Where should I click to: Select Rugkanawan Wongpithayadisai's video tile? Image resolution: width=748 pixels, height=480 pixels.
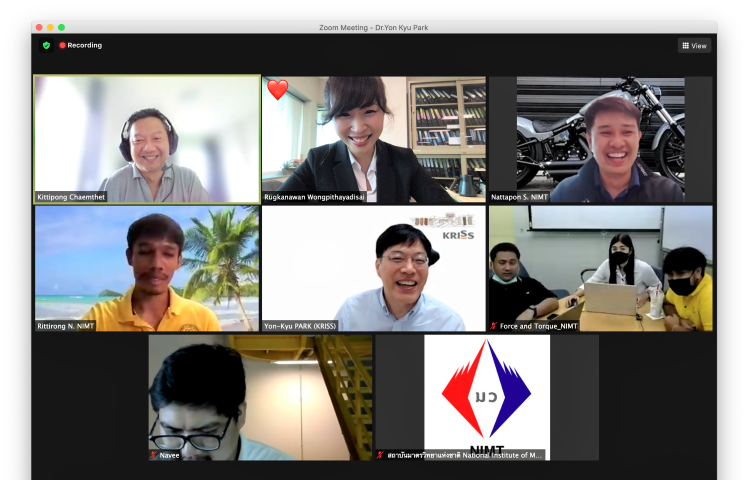click(x=373, y=139)
